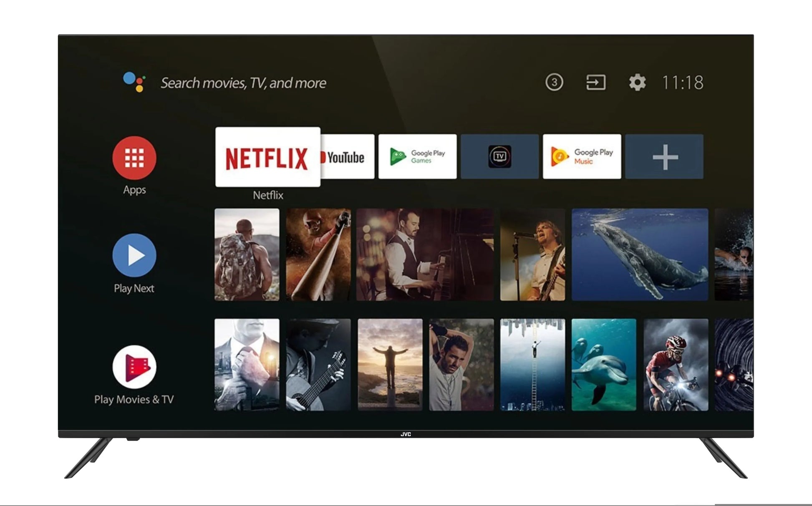
Task: Click the 11:18 clock display
Action: point(683,83)
